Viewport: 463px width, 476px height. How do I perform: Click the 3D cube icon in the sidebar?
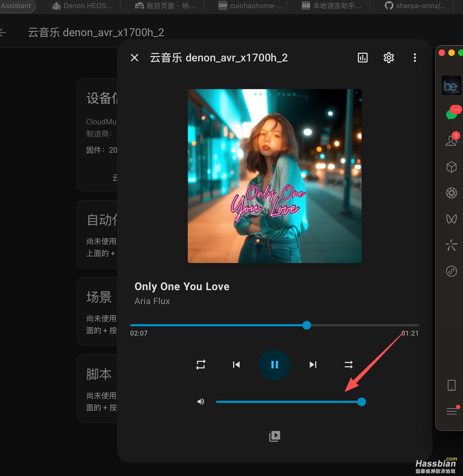[451, 167]
